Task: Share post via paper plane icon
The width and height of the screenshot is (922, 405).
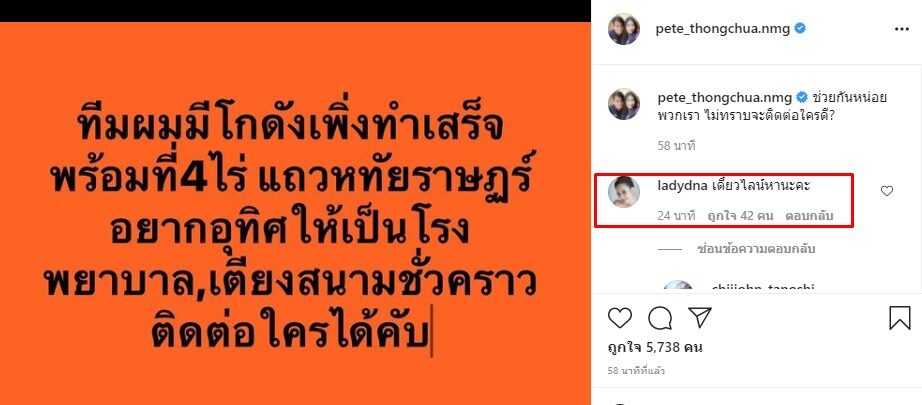Action: coord(700,318)
